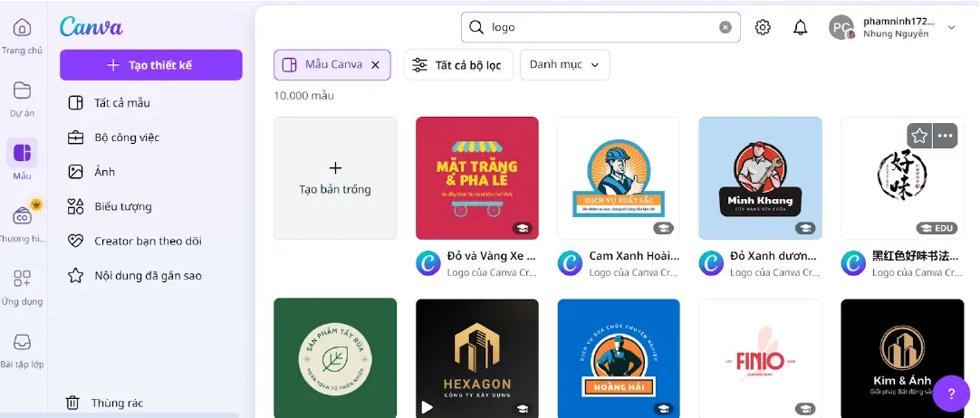Star the 黑红色好味书法 template
Viewport: 980px width, 418px height.
(918, 136)
